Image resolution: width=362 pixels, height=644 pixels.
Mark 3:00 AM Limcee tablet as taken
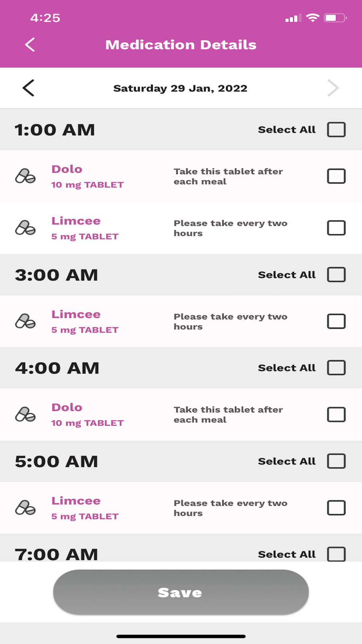[336, 321]
